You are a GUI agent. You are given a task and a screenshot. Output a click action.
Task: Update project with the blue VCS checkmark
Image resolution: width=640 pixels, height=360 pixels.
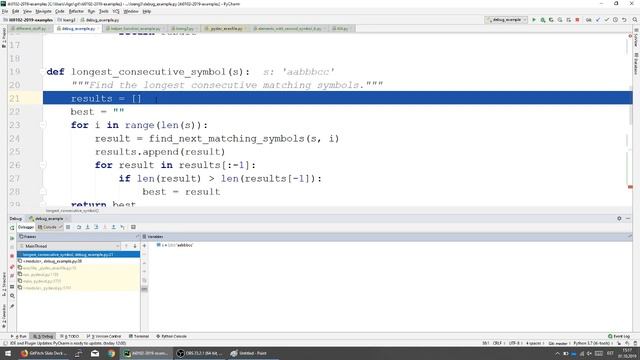(598, 20)
